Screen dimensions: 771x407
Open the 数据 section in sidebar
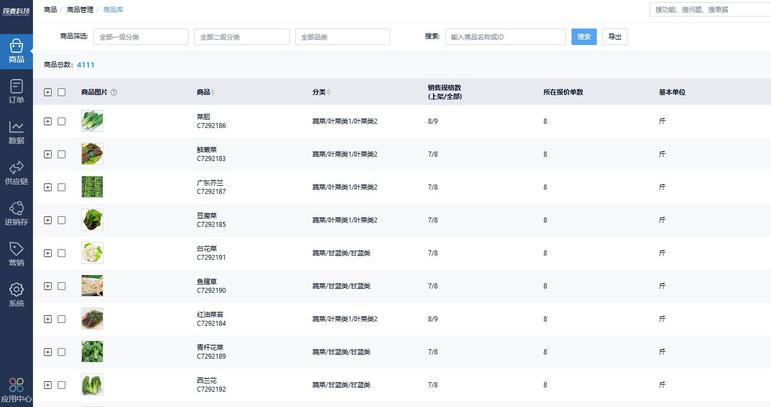coord(16,132)
